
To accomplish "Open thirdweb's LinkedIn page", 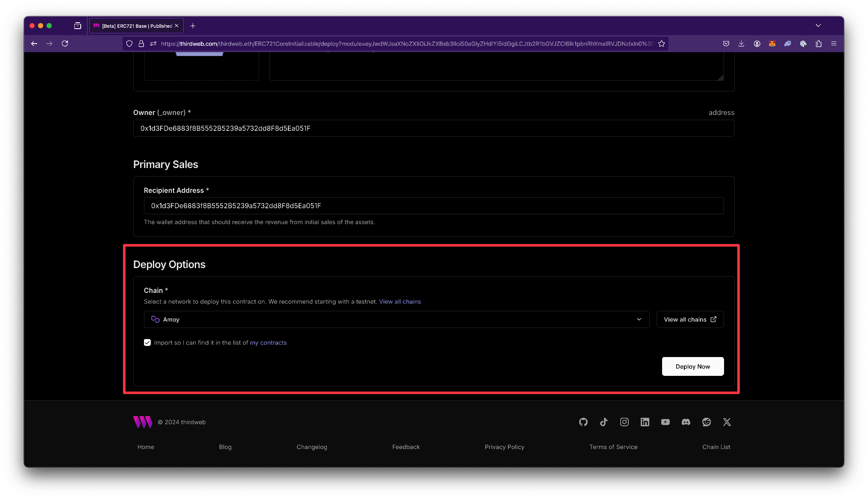I will 645,422.
